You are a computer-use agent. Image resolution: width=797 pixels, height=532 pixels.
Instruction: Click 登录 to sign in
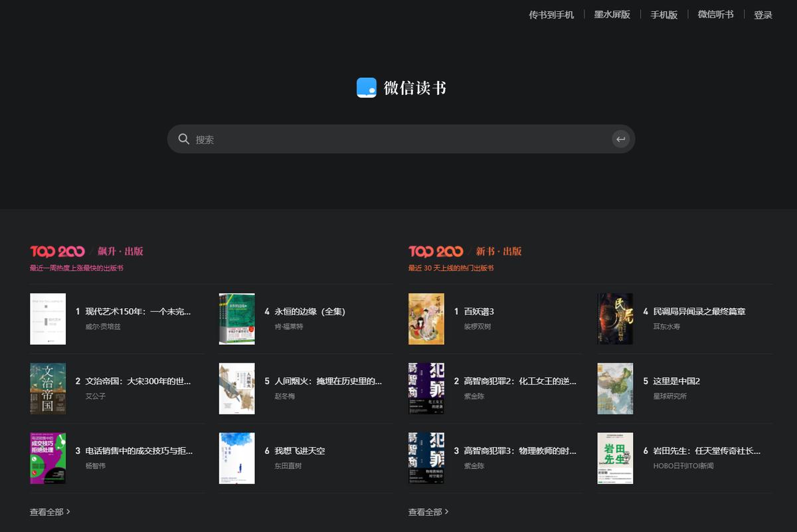click(x=762, y=15)
